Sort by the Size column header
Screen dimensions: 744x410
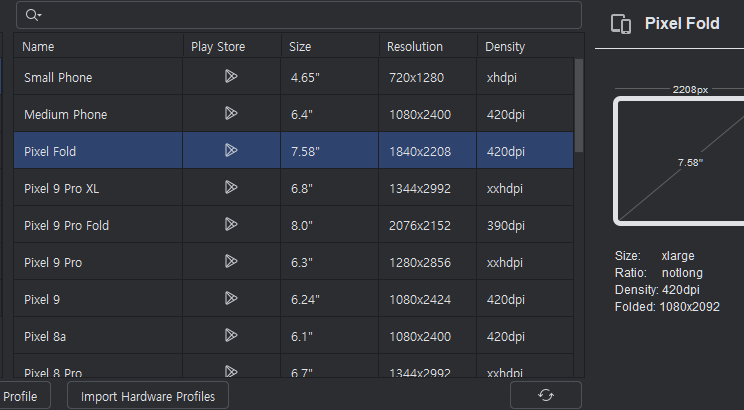point(330,47)
